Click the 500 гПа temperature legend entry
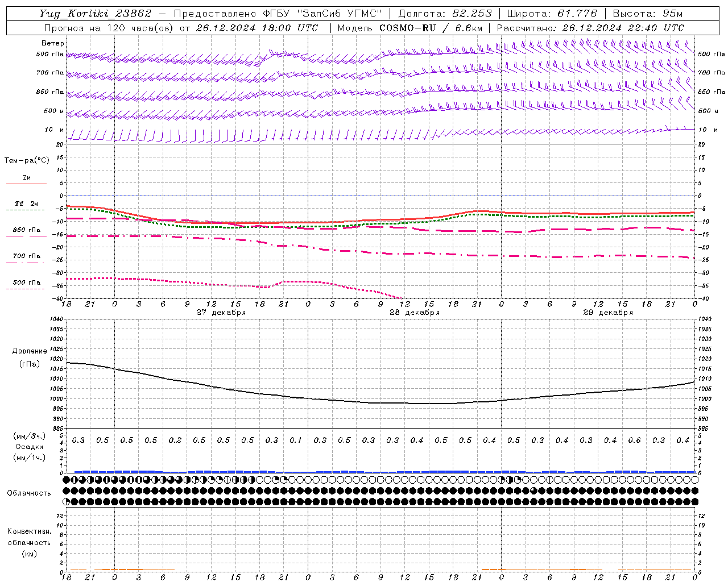The width and height of the screenshot is (728, 582). (x=26, y=282)
